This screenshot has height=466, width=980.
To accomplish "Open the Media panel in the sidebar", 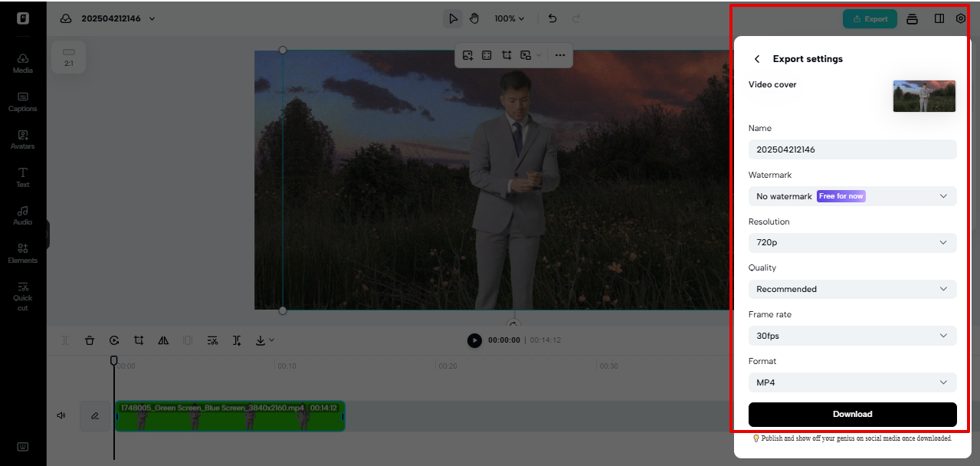I will [x=22, y=64].
